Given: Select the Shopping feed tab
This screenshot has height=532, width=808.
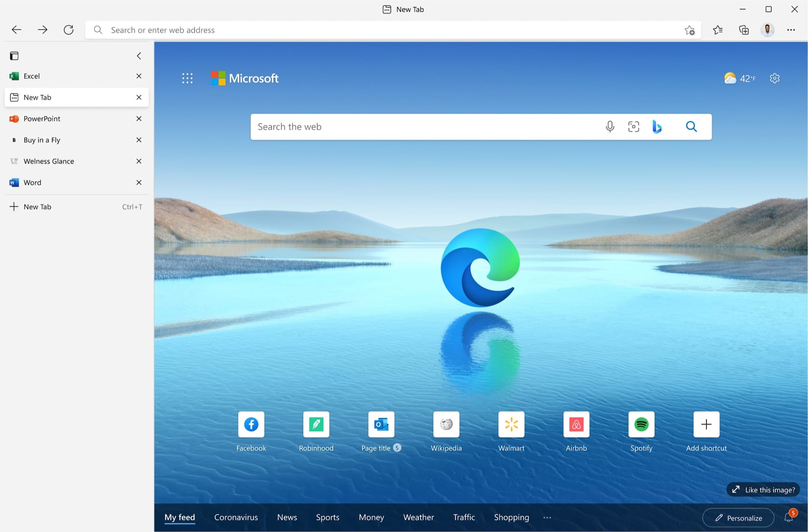Looking at the screenshot, I should (x=511, y=517).
